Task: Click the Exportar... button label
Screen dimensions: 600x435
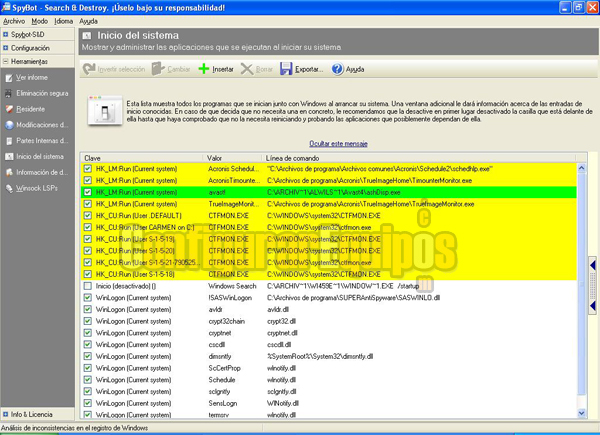Action: [x=309, y=69]
